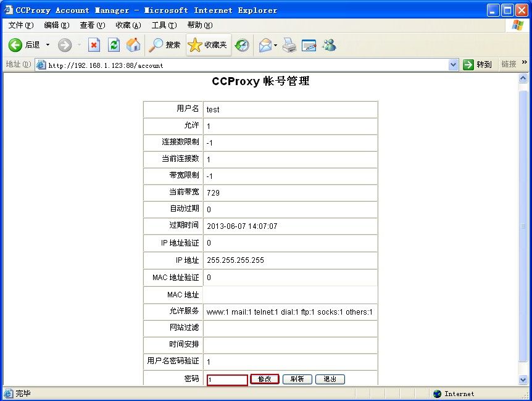Image resolution: width=532 pixels, height=401 pixels.
Task: Go to the Home page icon
Action: click(133, 45)
